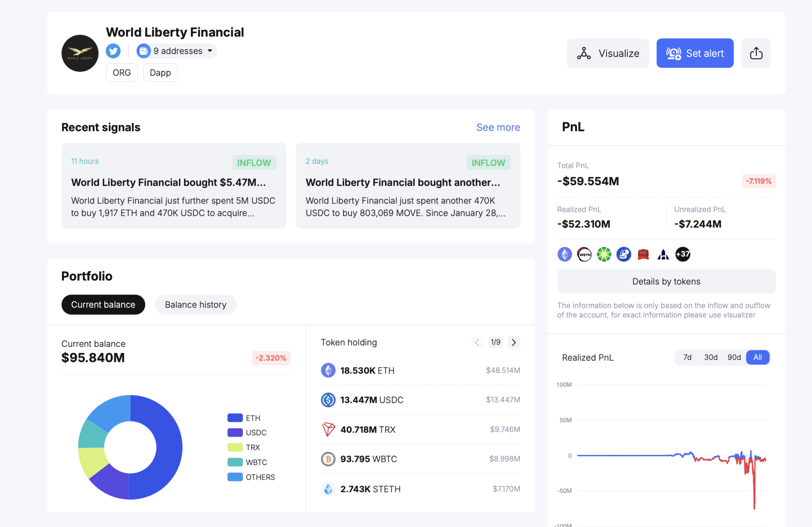The height and width of the screenshot is (527, 812).
Task: Click the WETH icon in PnL tokens
Action: (584, 254)
